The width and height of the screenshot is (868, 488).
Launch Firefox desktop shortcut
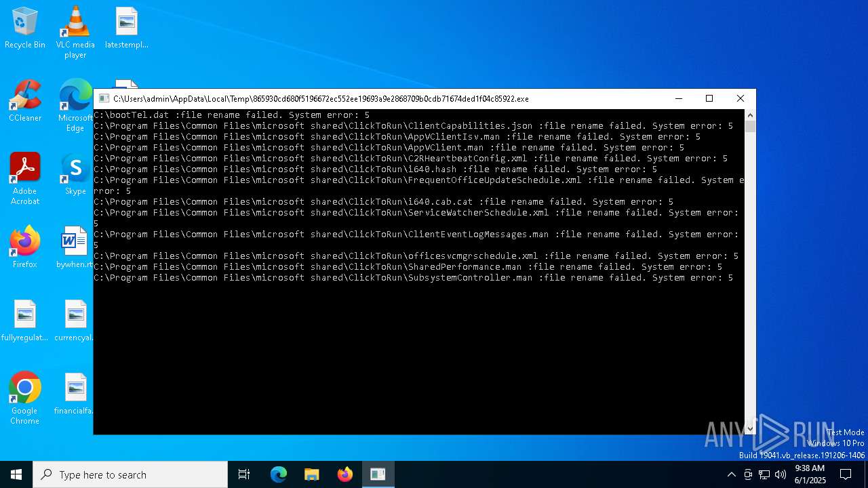click(25, 248)
